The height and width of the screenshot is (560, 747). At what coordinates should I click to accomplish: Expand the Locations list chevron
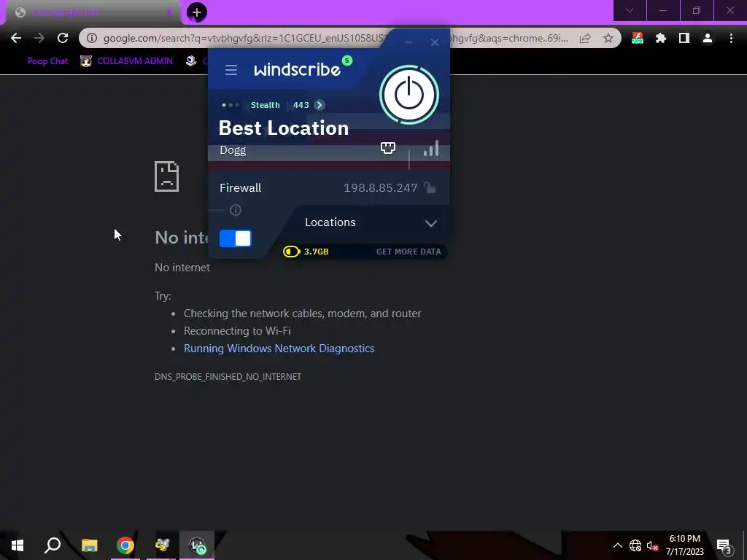click(x=431, y=223)
